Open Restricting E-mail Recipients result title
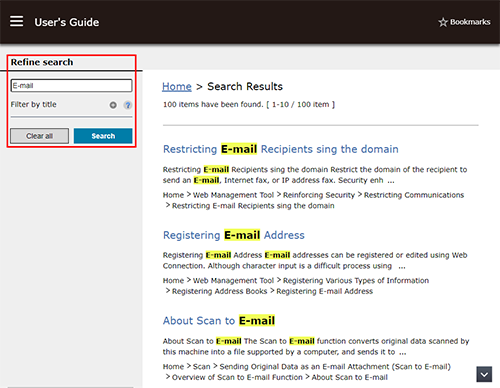The height and width of the screenshot is (388, 500). click(281, 149)
